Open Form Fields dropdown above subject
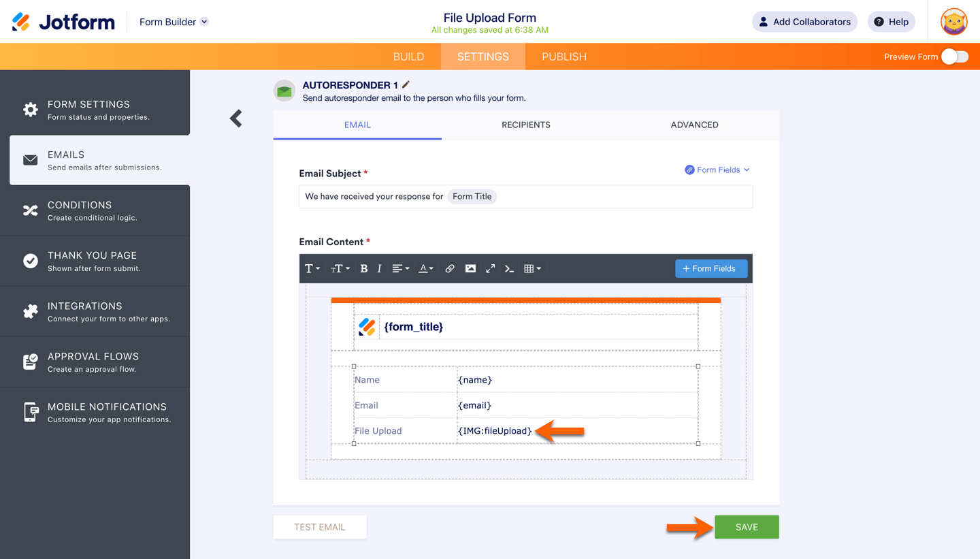 click(717, 170)
